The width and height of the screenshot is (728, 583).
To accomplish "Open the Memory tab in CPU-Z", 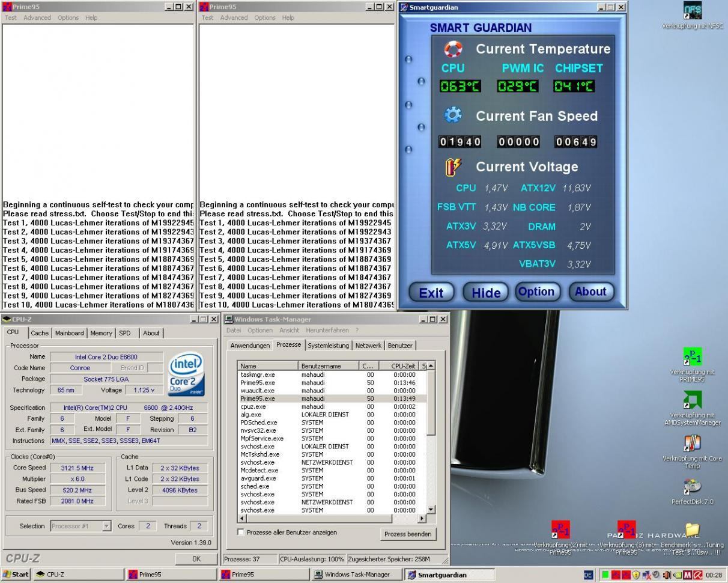I will pyautogui.click(x=101, y=333).
